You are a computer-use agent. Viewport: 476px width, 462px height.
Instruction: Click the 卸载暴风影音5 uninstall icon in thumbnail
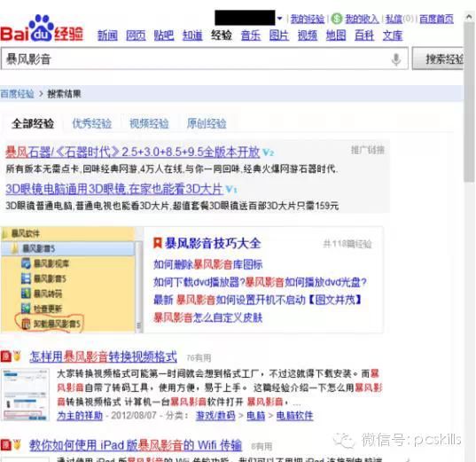pos(26,324)
